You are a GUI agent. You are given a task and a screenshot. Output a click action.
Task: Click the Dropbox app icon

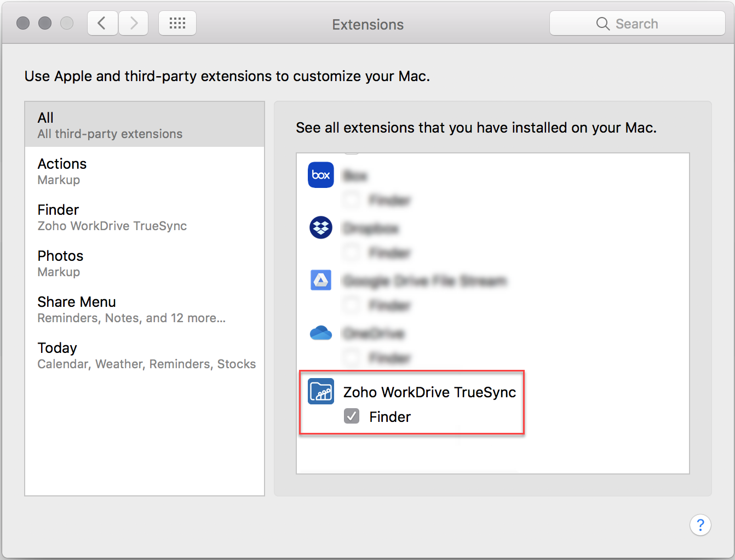click(x=321, y=227)
